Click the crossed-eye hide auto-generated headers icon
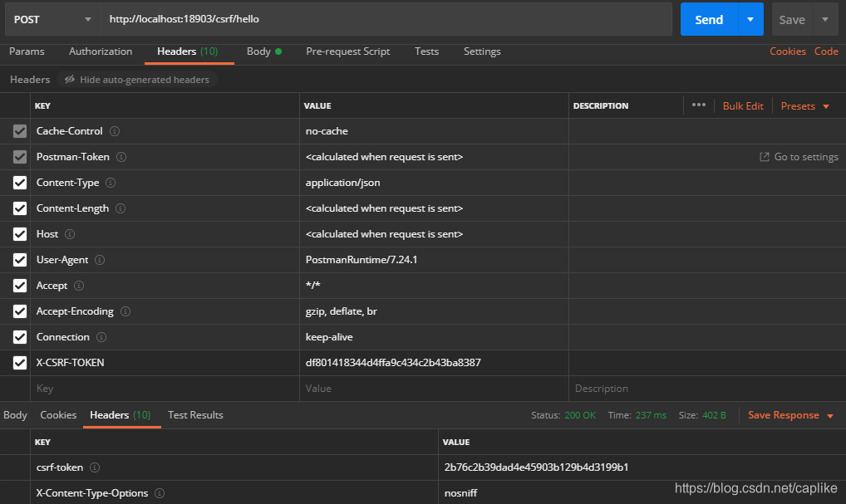This screenshot has width=846, height=504. tap(69, 79)
